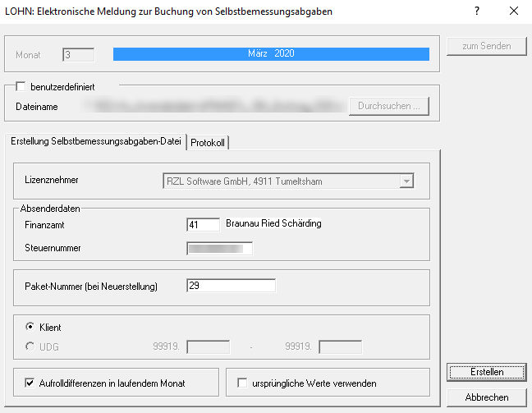The width and height of the screenshot is (532, 413).
Task: Click the help question mark button
Action: 477,11
